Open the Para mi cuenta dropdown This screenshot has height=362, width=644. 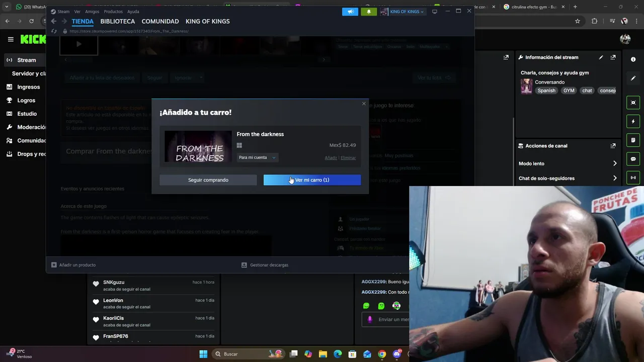[x=257, y=157]
